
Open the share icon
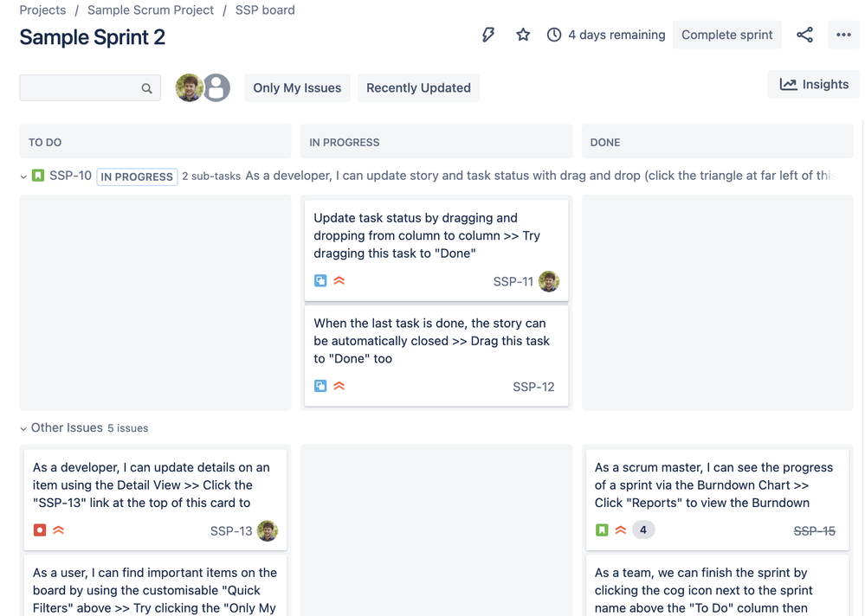point(804,35)
